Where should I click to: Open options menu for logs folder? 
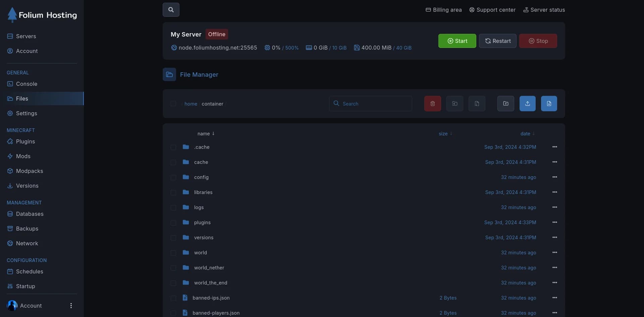tap(554, 207)
